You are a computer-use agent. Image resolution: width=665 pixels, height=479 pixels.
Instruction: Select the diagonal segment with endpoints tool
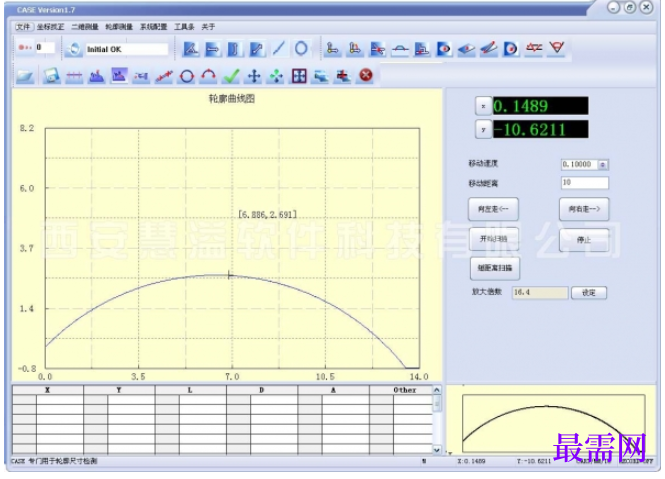click(x=256, y=49)
